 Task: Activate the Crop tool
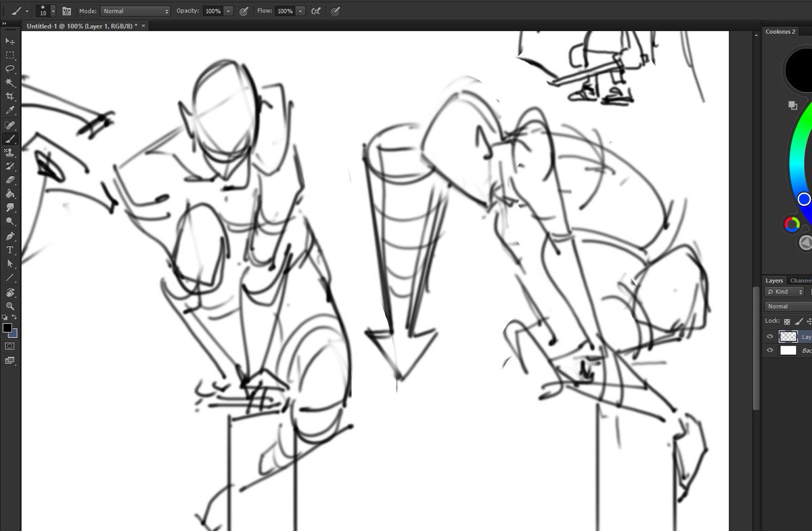pyautogui.click(x=10, y=96)
